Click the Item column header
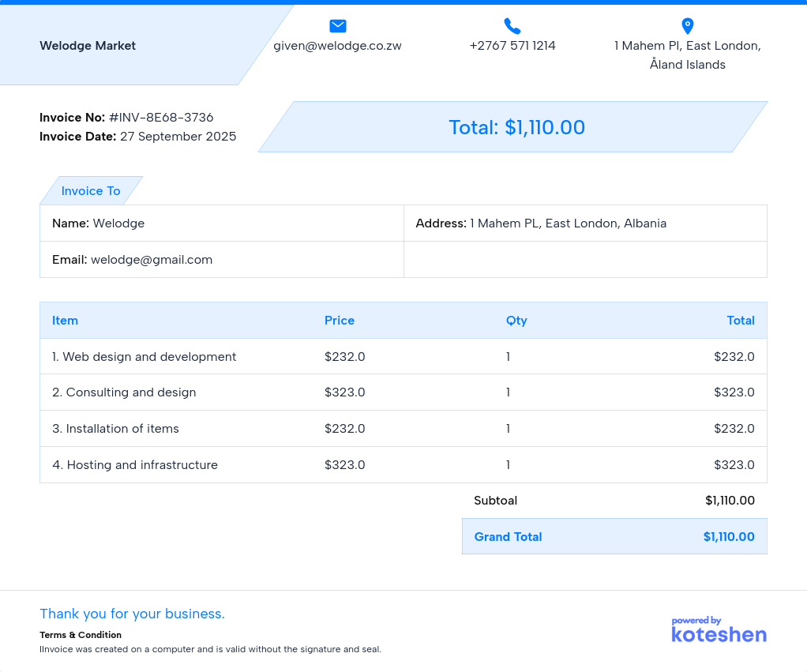This screenshot has height=672, width=807. (x=65, y=321)
